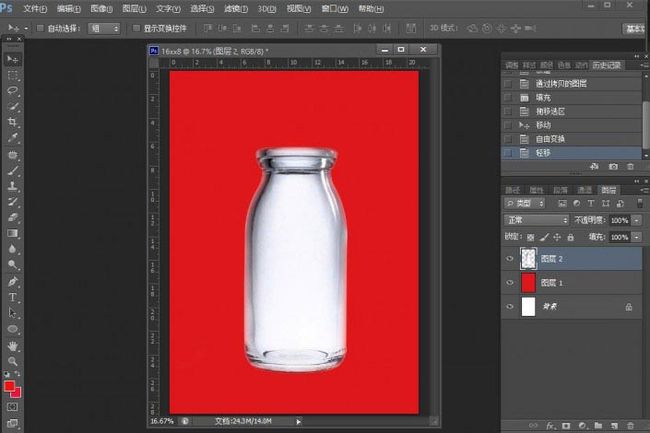
Task: Add a layer mask to layer
Action: tap(566, 426)
